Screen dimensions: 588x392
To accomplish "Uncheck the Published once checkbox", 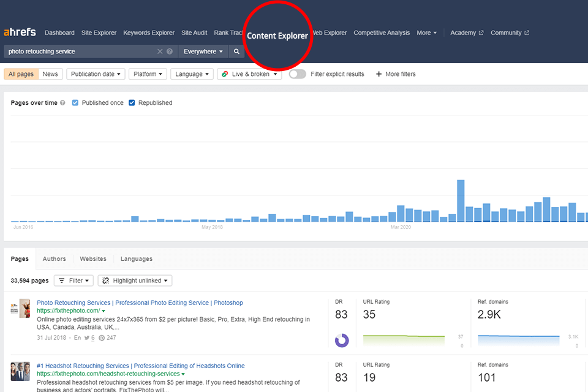I will 75,103.
